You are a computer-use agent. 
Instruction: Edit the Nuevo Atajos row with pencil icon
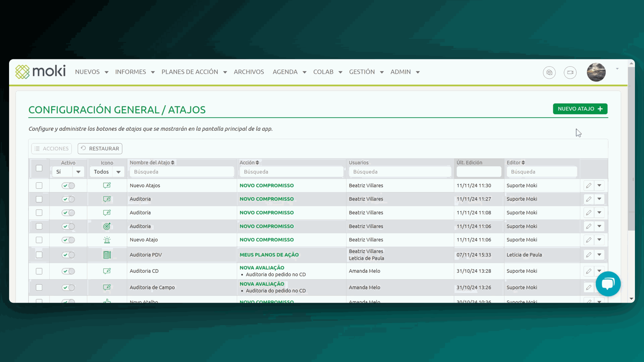click(x=589, y=186)
